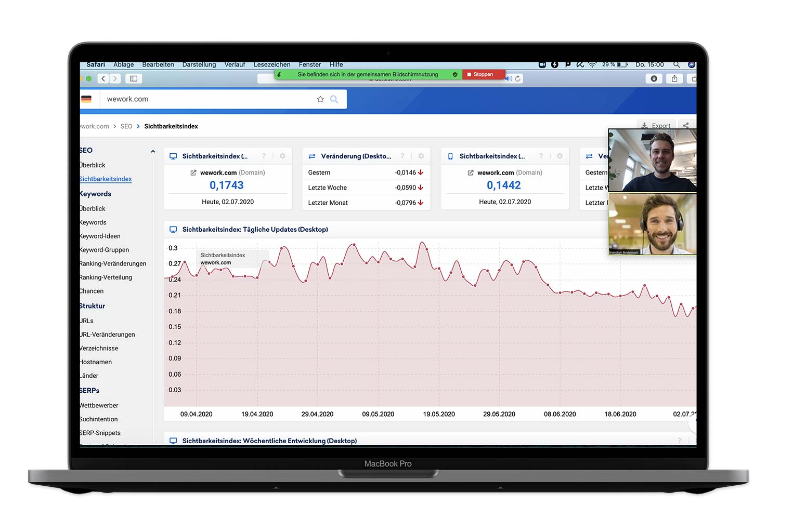Reload the page with the refresh icon
793x532 pixels.
(518, 78)
